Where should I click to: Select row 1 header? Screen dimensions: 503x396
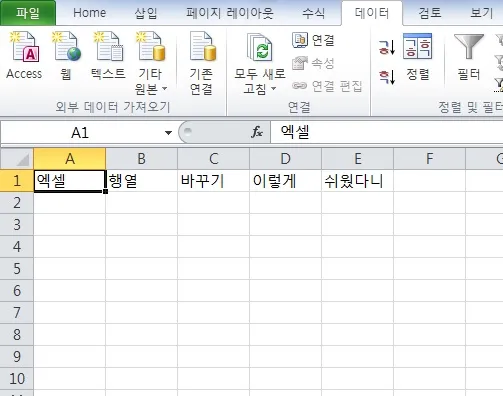point(17,181)
